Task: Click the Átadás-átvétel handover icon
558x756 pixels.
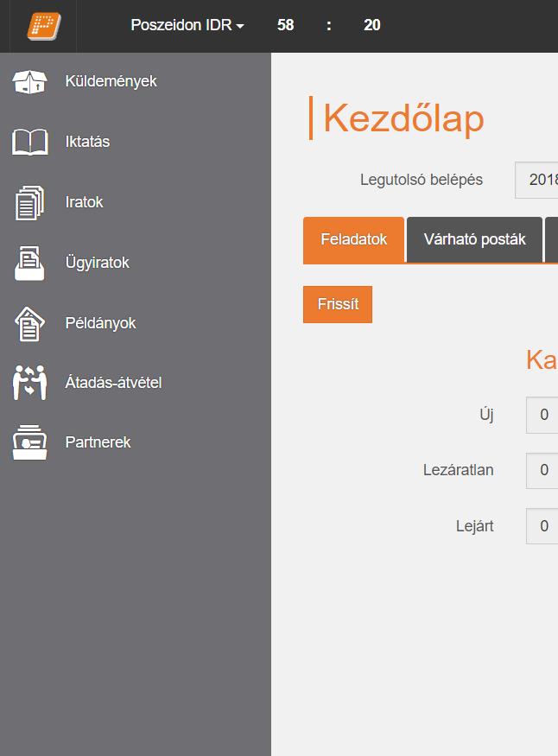Action: tap(29, 383)
